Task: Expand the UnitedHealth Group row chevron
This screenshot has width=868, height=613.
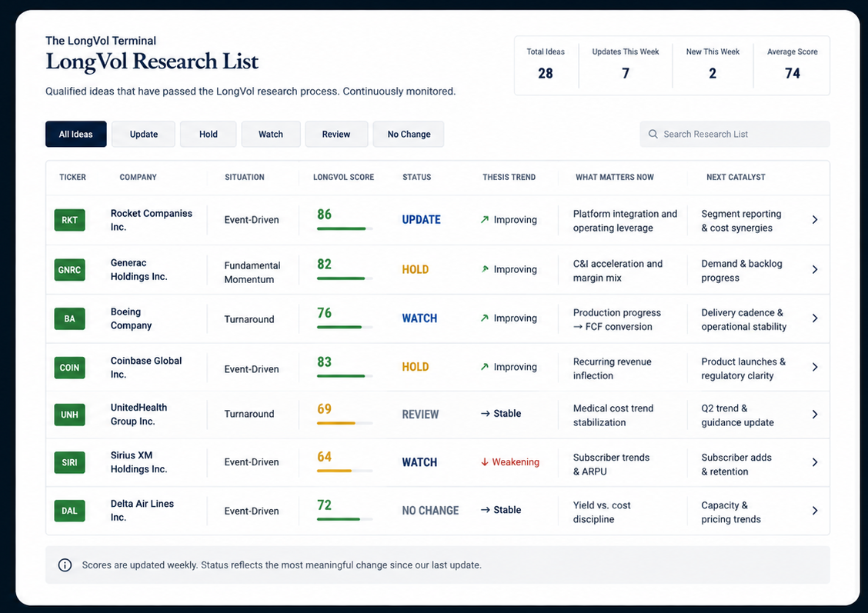Action: (x=815, y=415)
